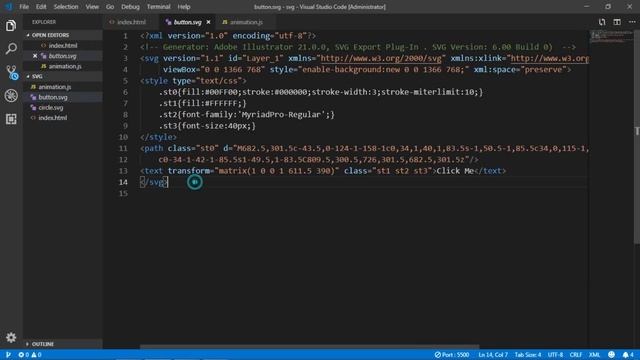
Task: Click the notifications bell in status bar
Action: [628, 355]
